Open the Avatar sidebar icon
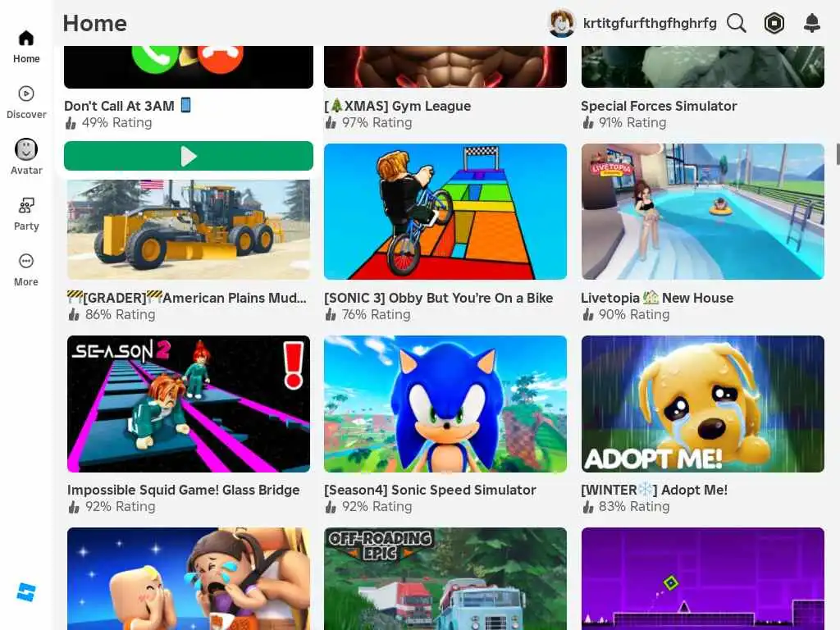 click(26, 149)
